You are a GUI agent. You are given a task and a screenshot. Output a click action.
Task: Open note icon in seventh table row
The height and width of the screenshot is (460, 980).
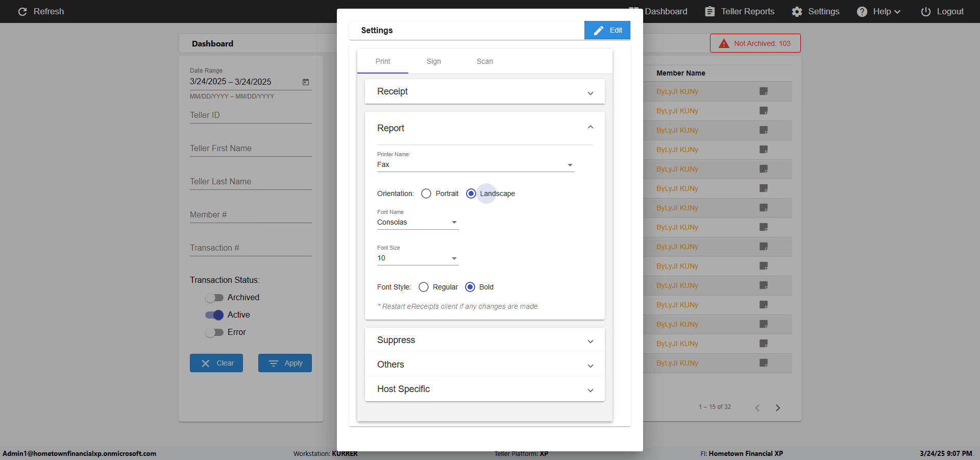pos(764,208)
